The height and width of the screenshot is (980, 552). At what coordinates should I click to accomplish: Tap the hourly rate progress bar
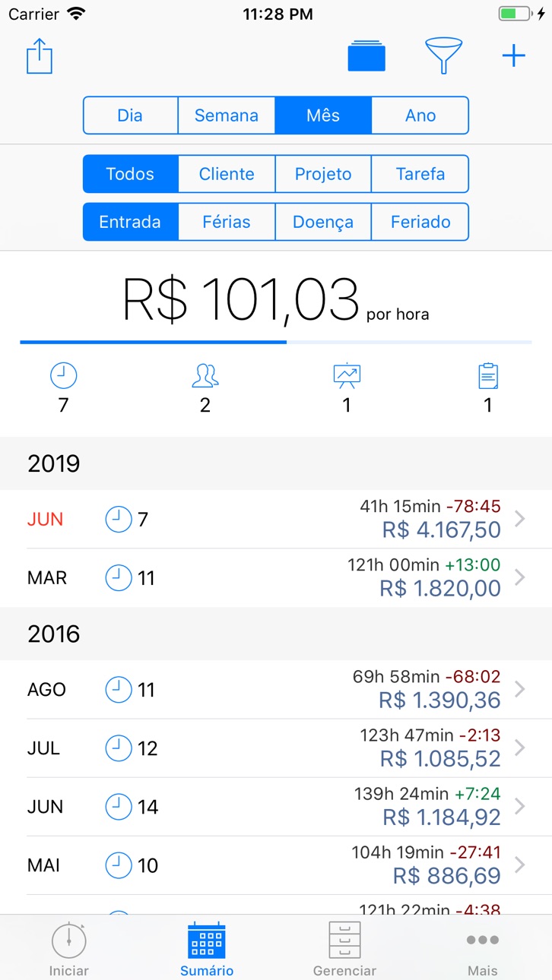tap(276, 343)
